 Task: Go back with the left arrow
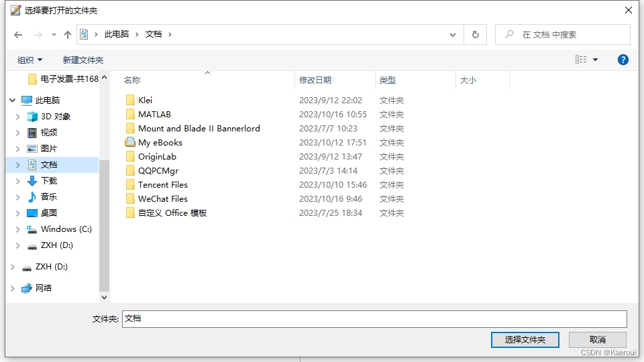pos(18,35)
